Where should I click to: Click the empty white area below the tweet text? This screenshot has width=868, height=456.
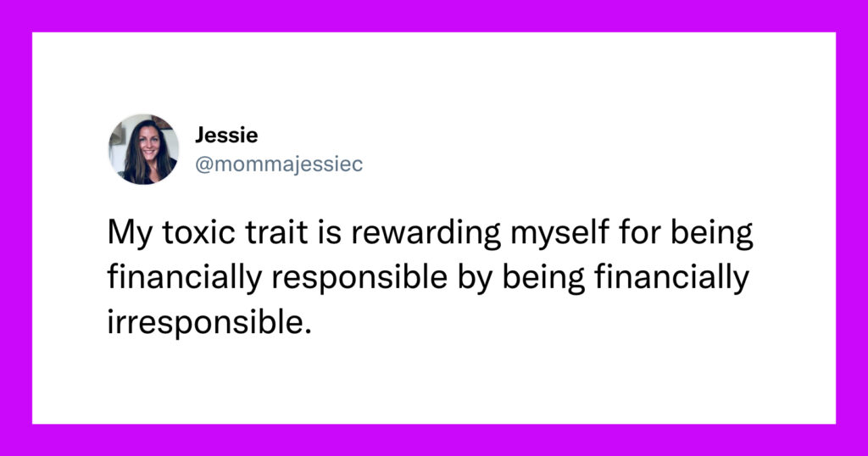434,382
